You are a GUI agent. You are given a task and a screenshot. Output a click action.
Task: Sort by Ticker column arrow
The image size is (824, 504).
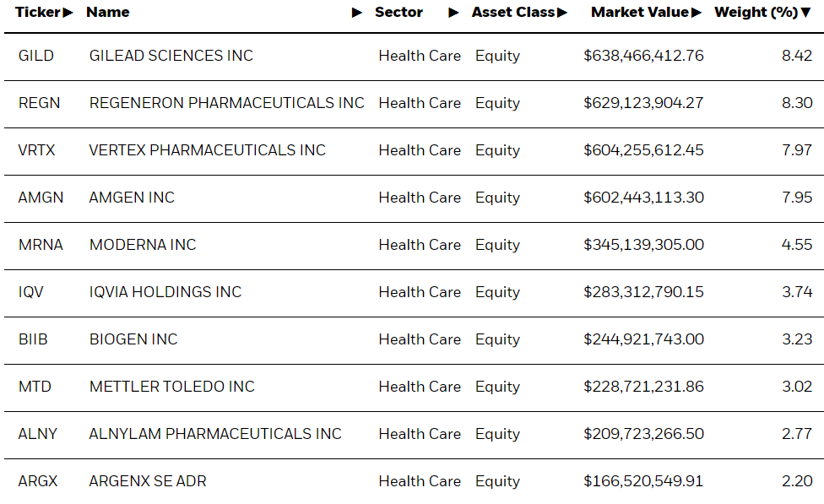tap(68, 13)
